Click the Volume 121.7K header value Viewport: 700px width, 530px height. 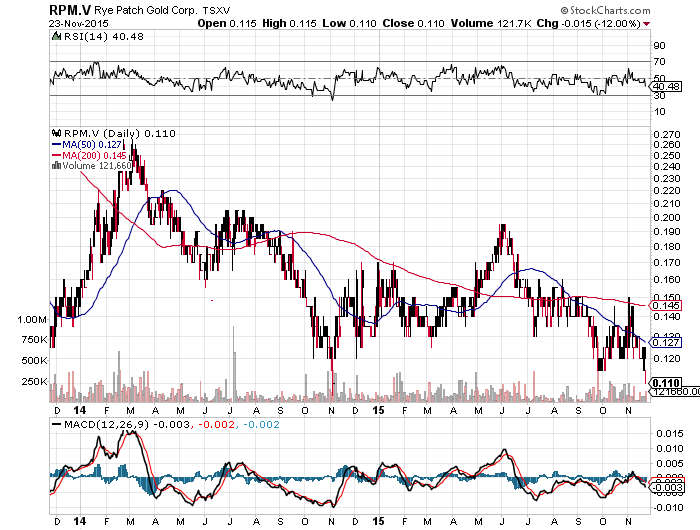[491, 23]
